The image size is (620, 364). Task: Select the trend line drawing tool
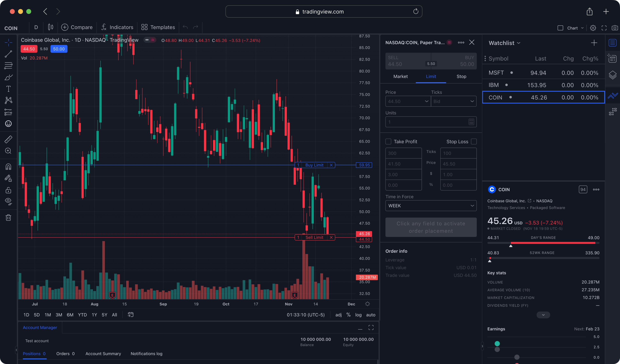click(8, 54)
